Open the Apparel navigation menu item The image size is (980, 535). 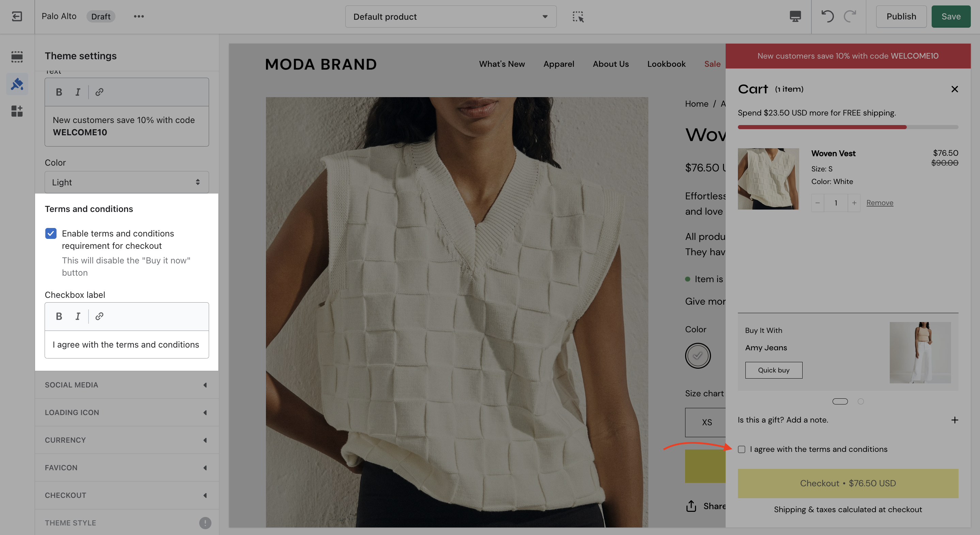[x=558, y=64]
